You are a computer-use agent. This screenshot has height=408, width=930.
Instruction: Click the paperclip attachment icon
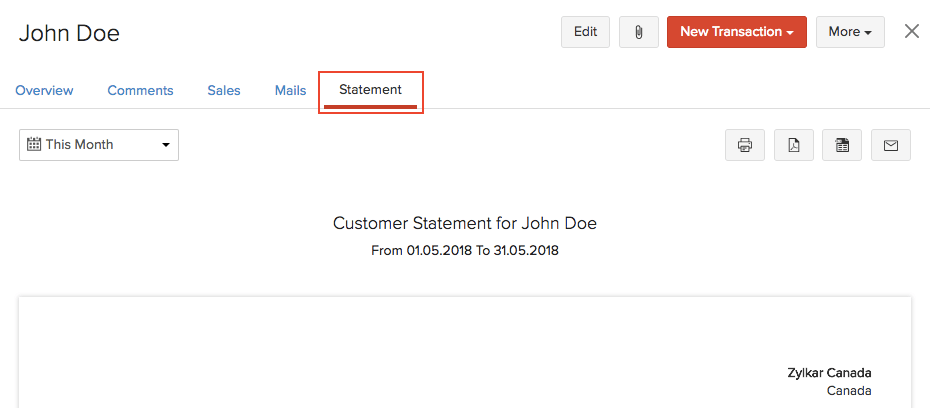click(x=638, y=32)
